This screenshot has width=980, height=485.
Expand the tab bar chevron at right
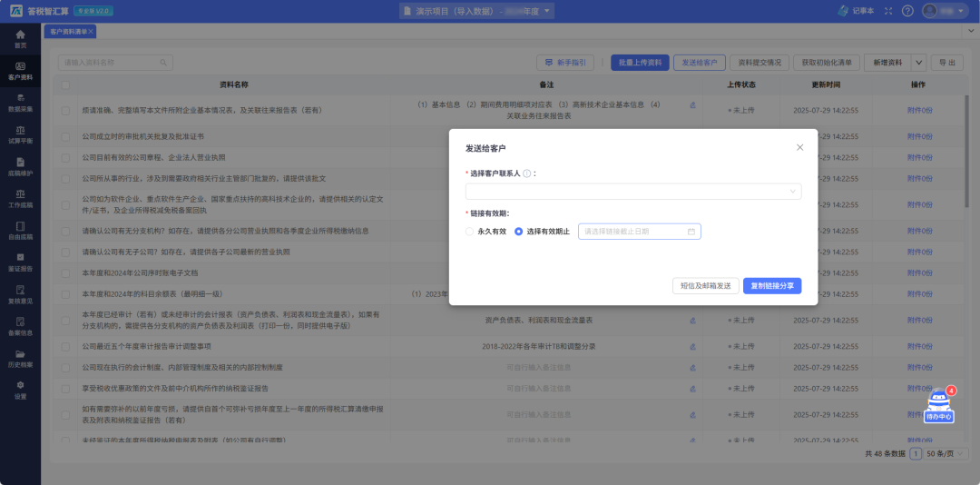pos(973,30)
